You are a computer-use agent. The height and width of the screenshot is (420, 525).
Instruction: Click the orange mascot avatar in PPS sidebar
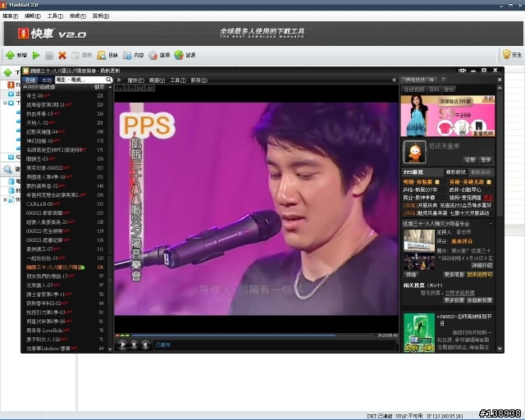(415, 152)
